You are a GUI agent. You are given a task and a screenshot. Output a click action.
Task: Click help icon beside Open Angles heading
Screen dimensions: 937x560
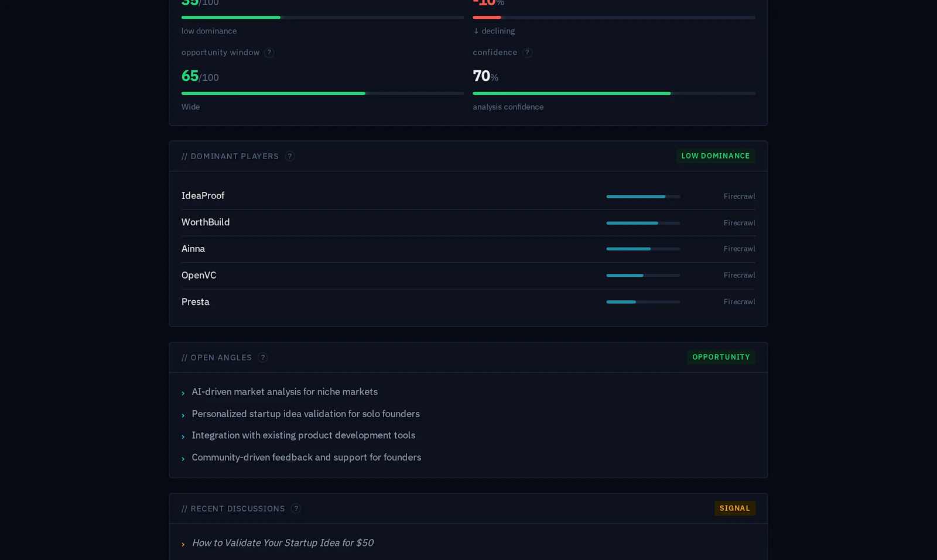263,358
